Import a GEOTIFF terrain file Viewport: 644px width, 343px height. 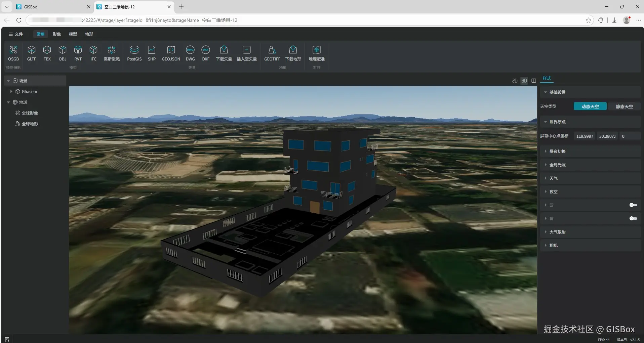[x=272, y=53]
